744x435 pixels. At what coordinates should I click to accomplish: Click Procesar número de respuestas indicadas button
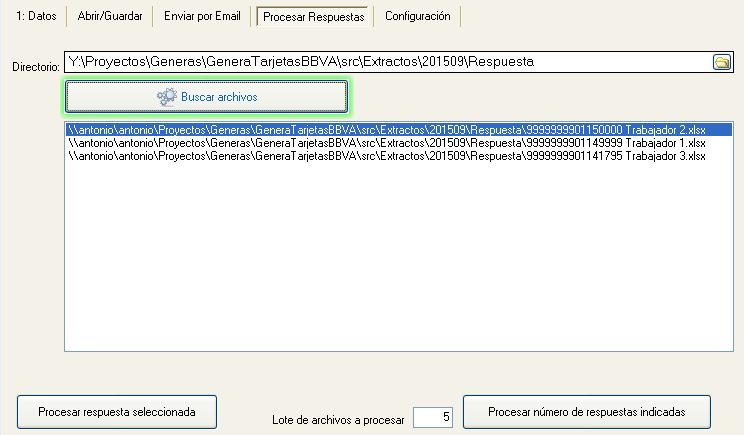(586, 412)
